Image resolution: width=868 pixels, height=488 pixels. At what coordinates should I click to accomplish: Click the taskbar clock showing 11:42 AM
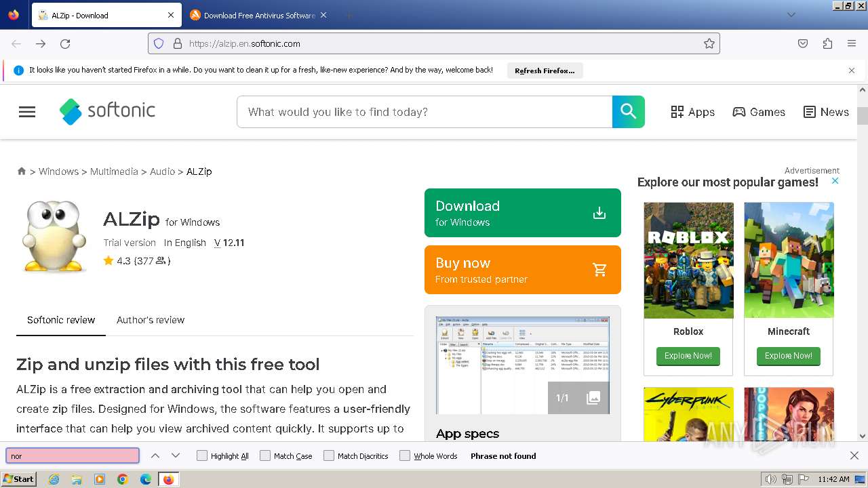click(x=833, y=479)
